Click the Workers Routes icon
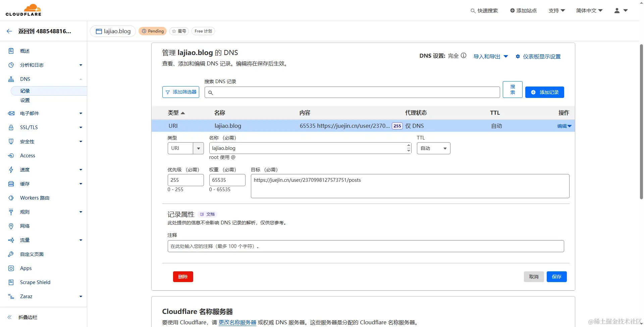The image size is (644, 327). tap(11, 198)
